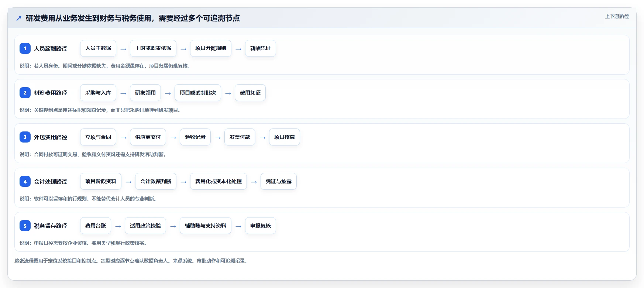Image resolution: width=644 pixels, height=288 pixels.
Task: Open the 凭证与披露 node
Action: click(x=279, y=181)
